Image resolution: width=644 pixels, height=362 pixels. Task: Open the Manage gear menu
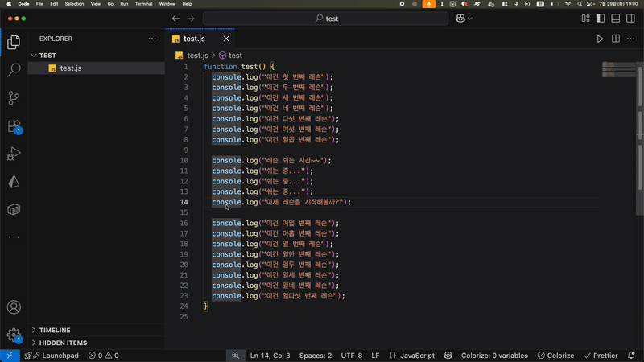tap(14, 335)
